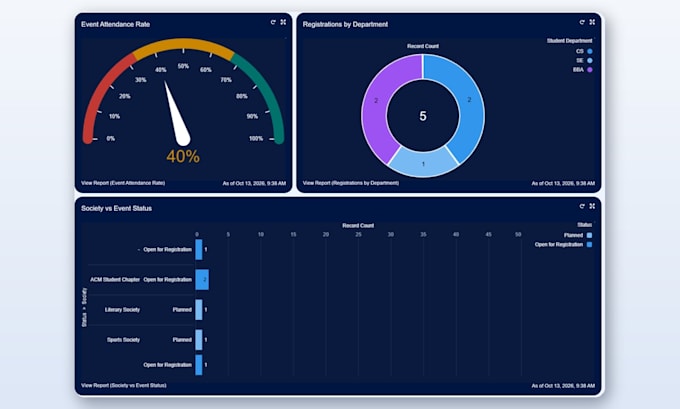Expand the Society vs Event Status widget
This screenshot has height=409, width=680.
(x=592, y=206)
